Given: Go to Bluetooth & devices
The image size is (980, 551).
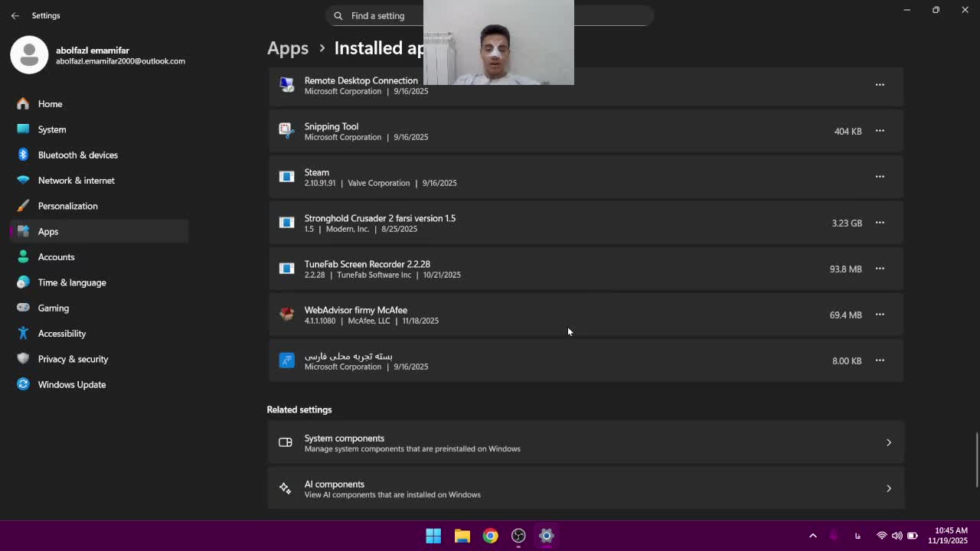Looking at the screenshot, I should tap(100, 155).
